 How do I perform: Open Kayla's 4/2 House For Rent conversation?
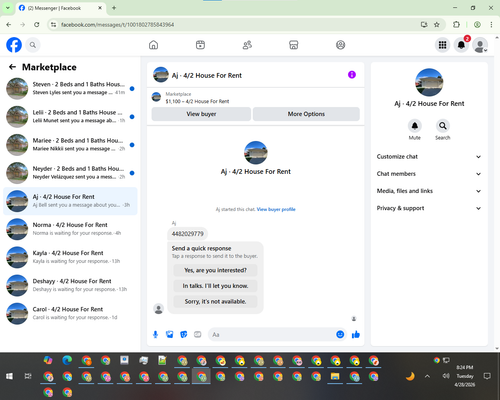70,257
